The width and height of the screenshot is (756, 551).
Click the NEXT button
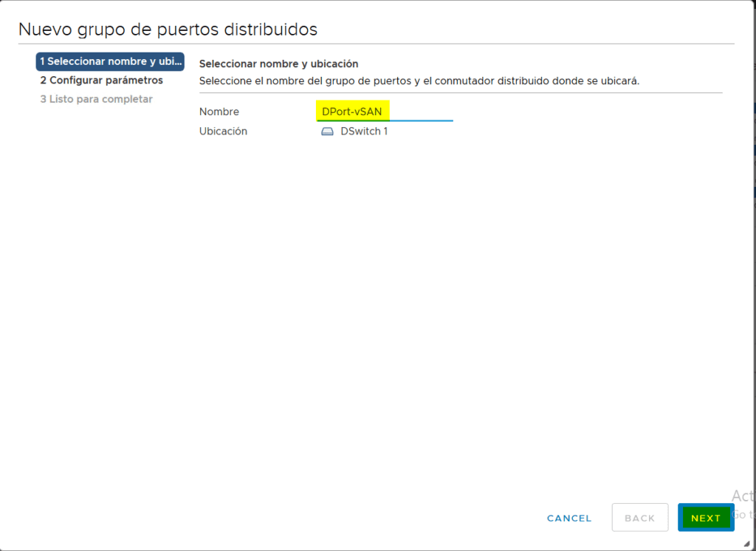click(706, 518)
